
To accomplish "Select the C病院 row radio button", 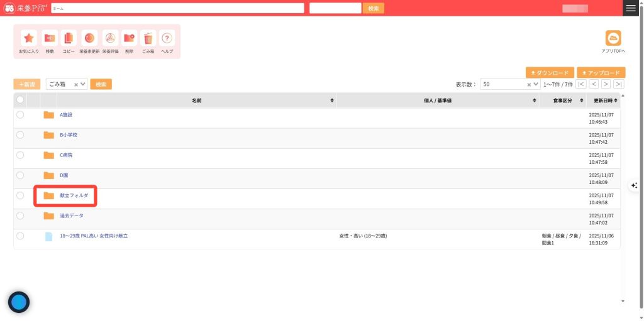I will [x=20, y=155].
